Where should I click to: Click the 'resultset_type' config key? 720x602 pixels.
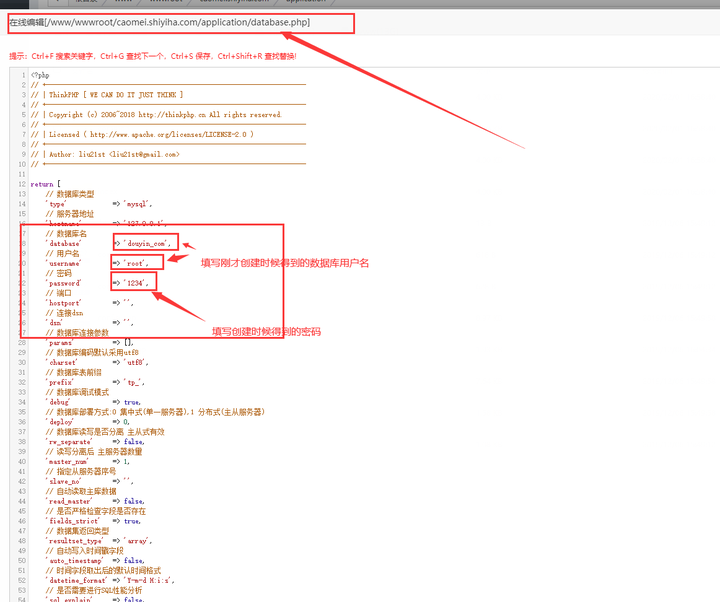click(74, 541)
